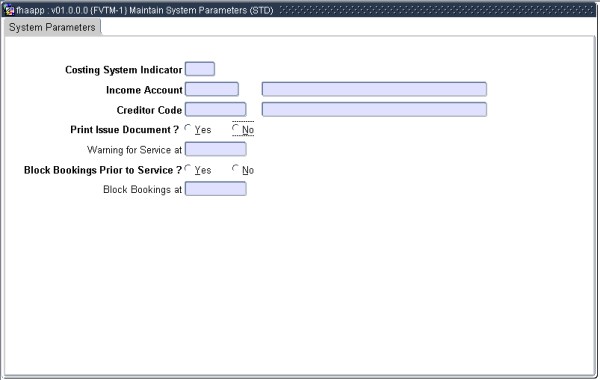Click the Creditor Code label
The image size is (600, 380).
[x=149, y=110]
